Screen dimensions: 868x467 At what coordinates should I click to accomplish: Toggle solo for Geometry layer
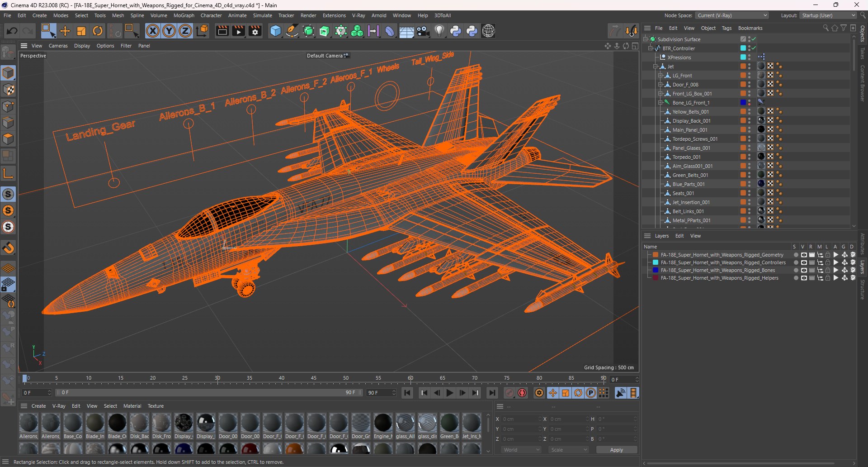click(796, 255)
